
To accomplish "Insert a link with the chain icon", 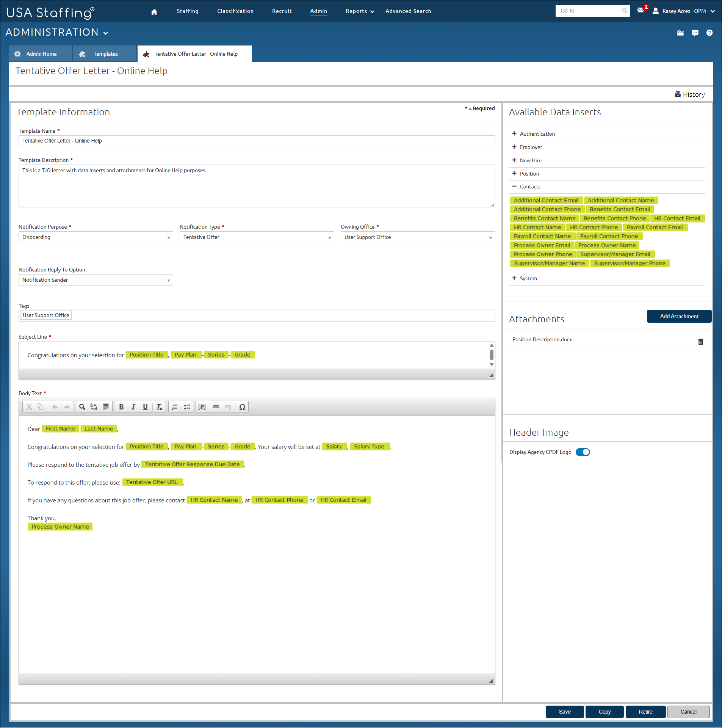I will [216, 407].
